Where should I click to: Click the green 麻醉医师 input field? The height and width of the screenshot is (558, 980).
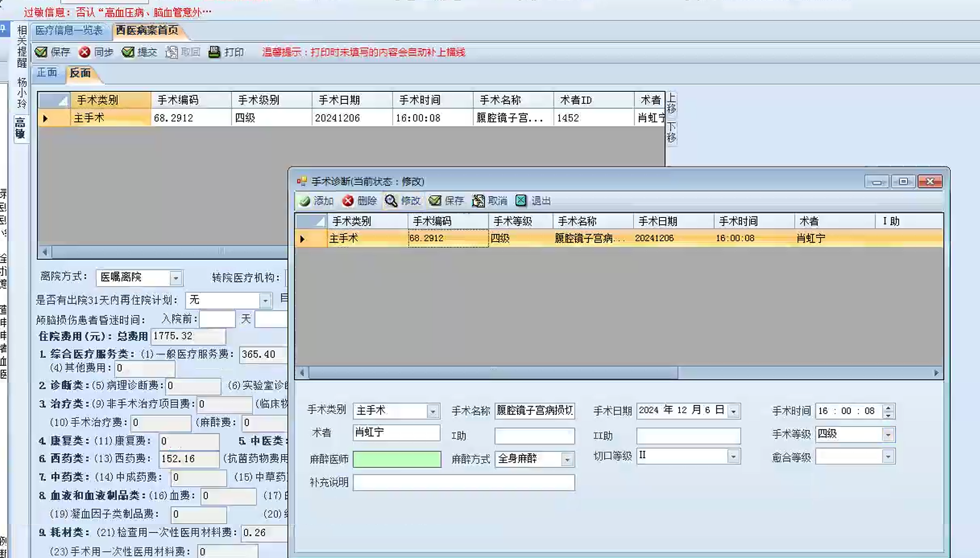(x=396, y=459)
